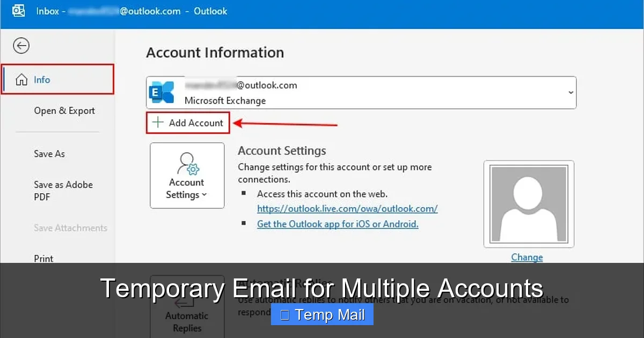
Task: Click the Outlook app icon in title bar
Action: [x=19, y=11]
